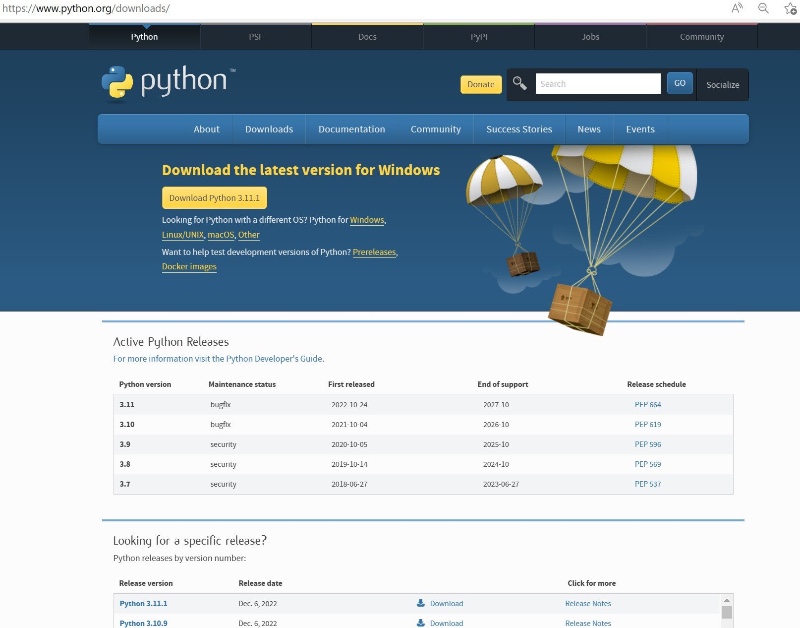Click download icon for Python 3.10.9
800x628 pixels.
point(420,623)
